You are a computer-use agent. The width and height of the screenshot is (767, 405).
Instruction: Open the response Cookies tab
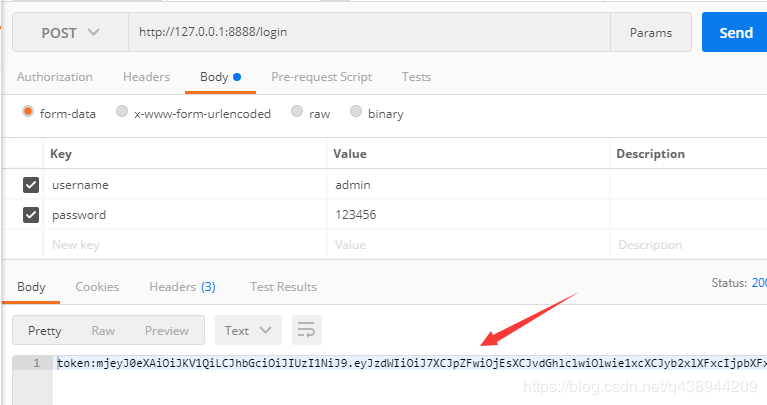(97, 287)
